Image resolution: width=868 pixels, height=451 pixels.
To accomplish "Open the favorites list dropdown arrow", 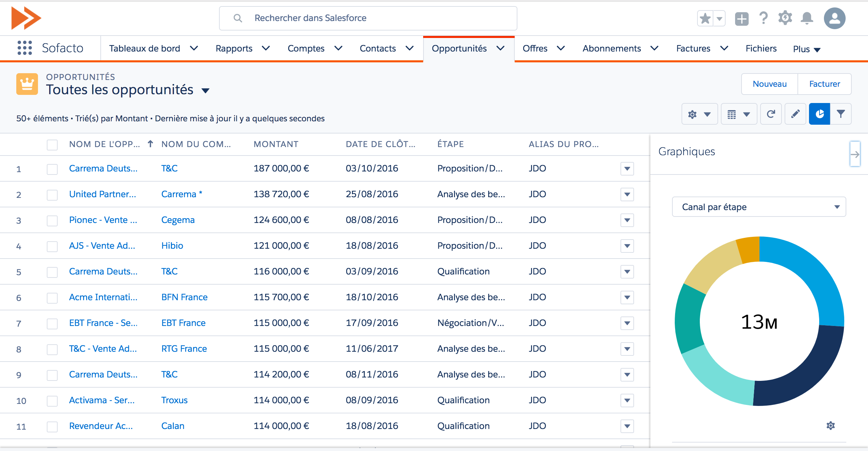I will click(719, 18).
